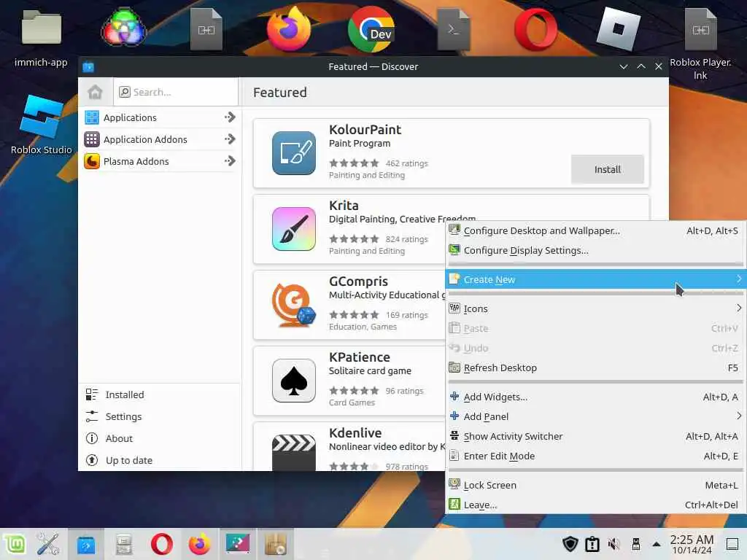Image resolution: width=747 pixels, height=560 pixels.
Task: Click the Up to date status
Action: (160, 460)
